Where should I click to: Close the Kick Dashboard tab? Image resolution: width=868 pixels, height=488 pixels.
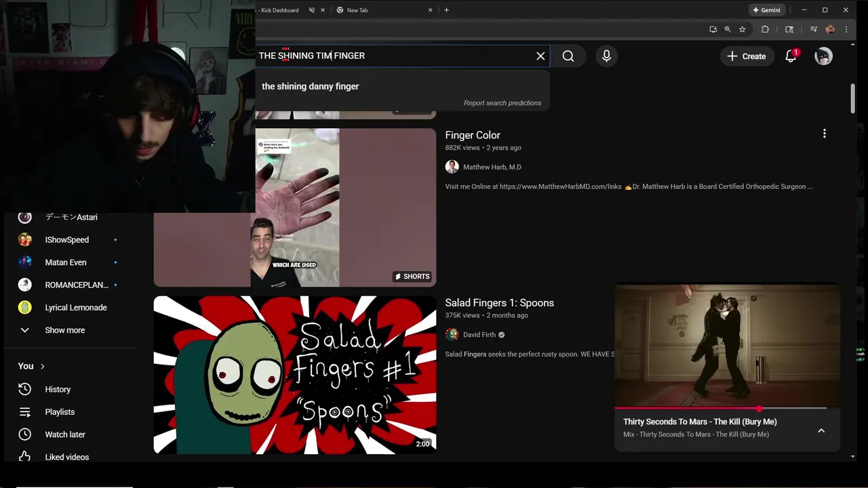[x=323, y=10]
